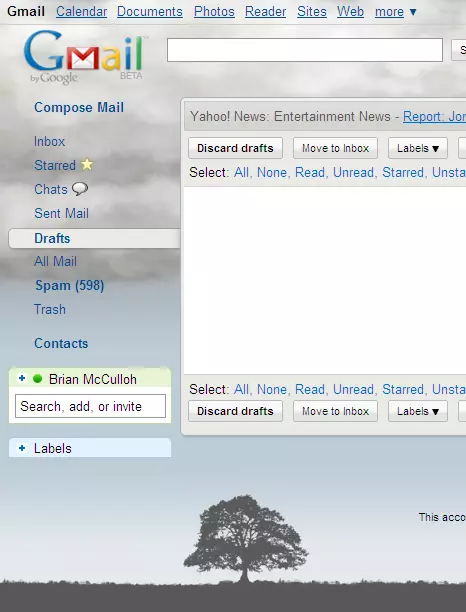
Task: Click the yellow star icon beside Starred
Action: point(87,165)
